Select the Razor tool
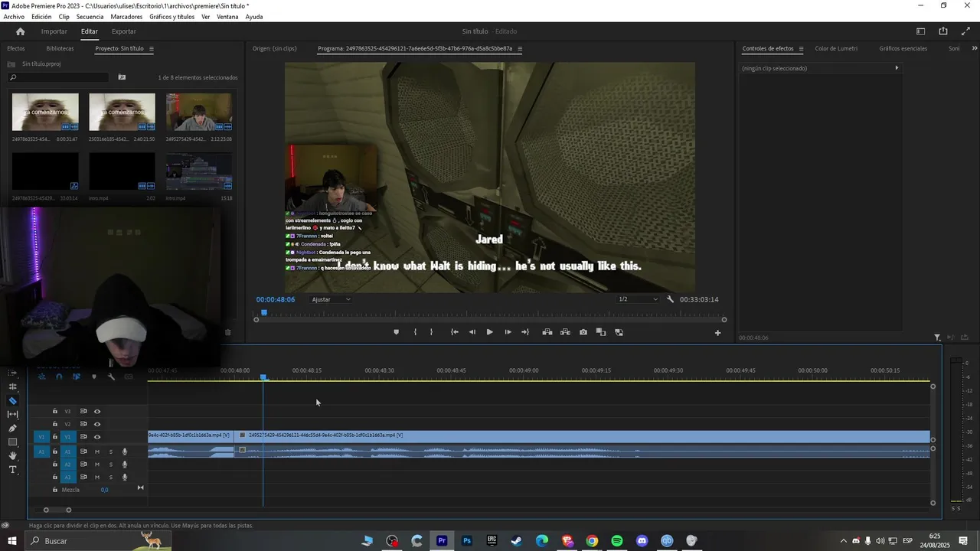Viewport: 980px width, 551px height. point(12,401)
